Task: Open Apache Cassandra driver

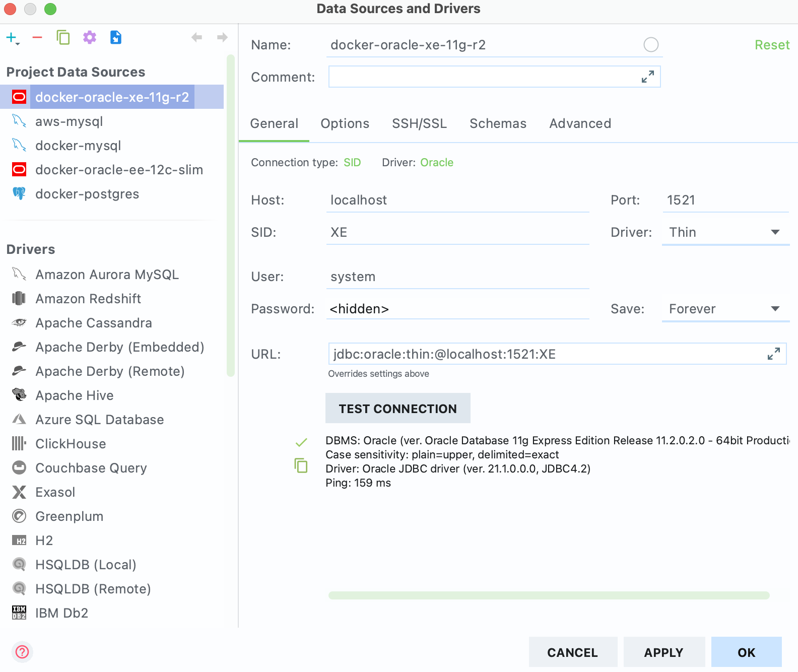Action: (112, 322)
